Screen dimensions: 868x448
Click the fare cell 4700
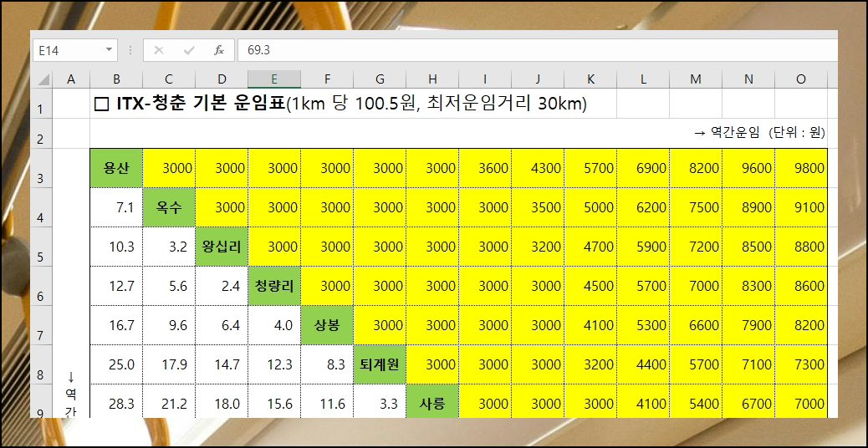(x=590, y=247)
